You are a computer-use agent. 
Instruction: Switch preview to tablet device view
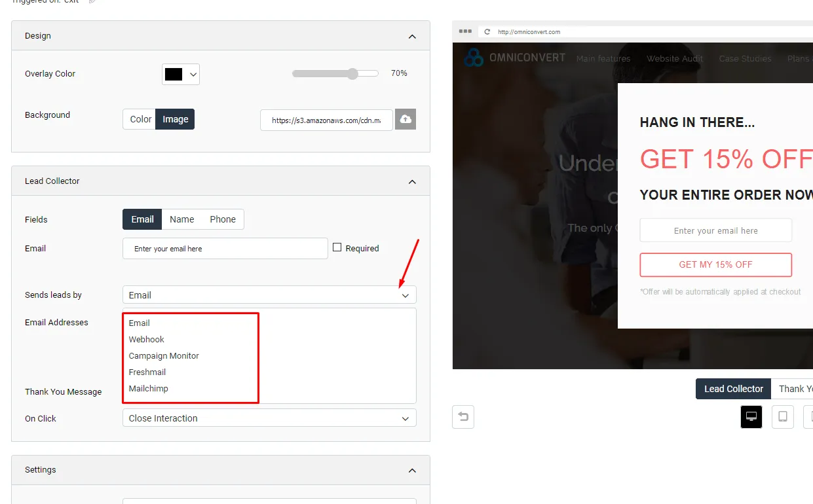pyautogui.click(x=783, y=417)
